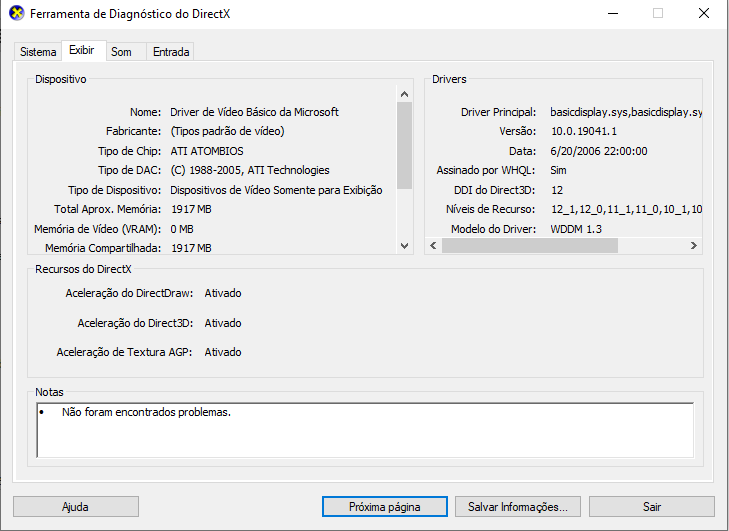Screen dimensions: 729x531
Task: Click 'Não foram encontrados problemas.' note
Action: (146, 412)
